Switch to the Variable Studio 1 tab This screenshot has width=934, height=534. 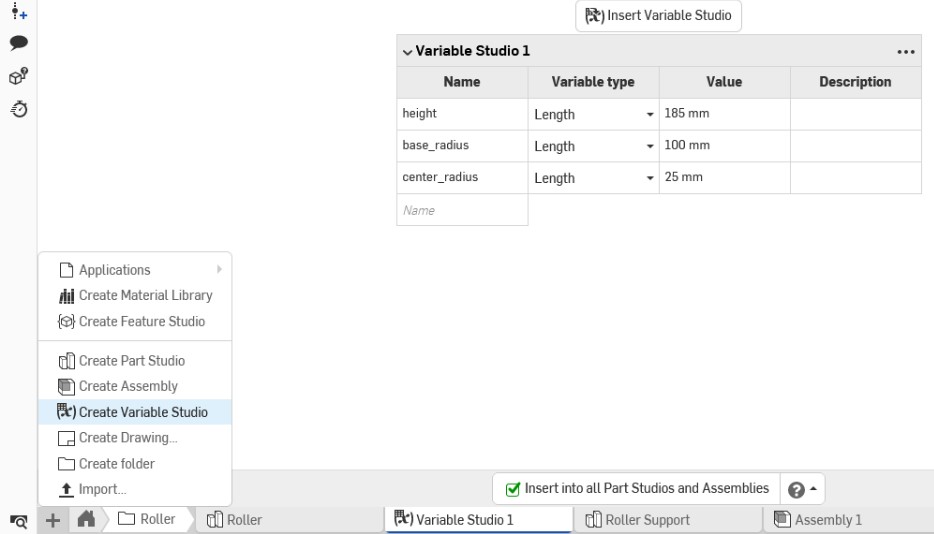[478, 520]
